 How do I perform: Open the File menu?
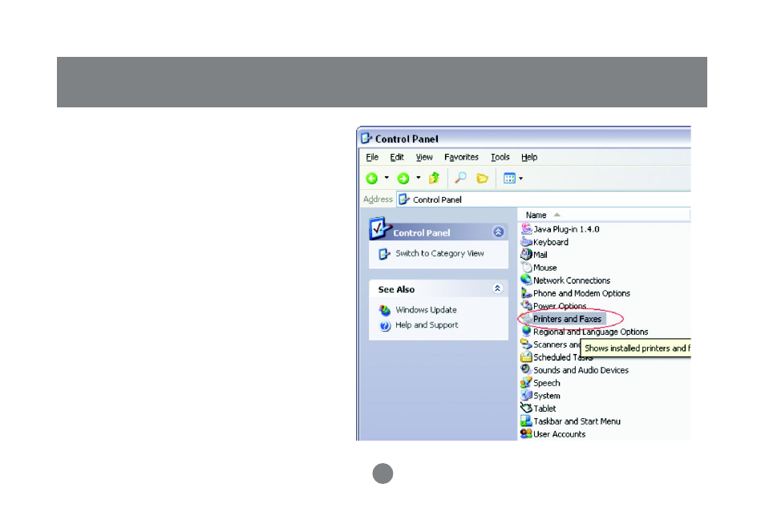tap(372, 157)
